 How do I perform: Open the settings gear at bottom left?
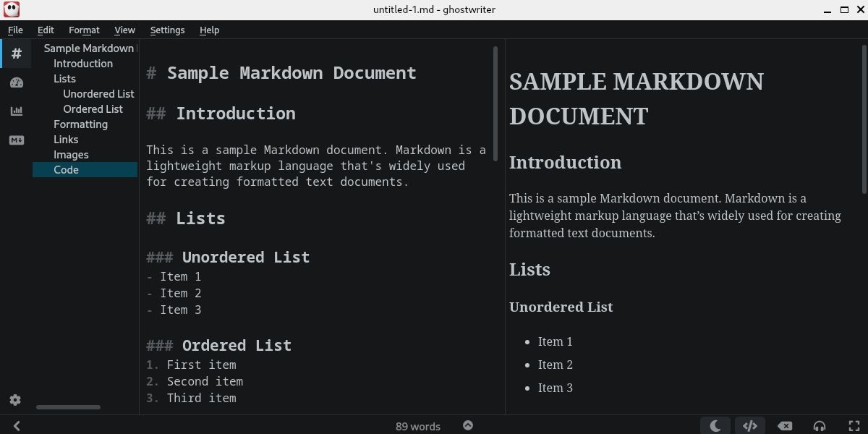click(15, 400)
